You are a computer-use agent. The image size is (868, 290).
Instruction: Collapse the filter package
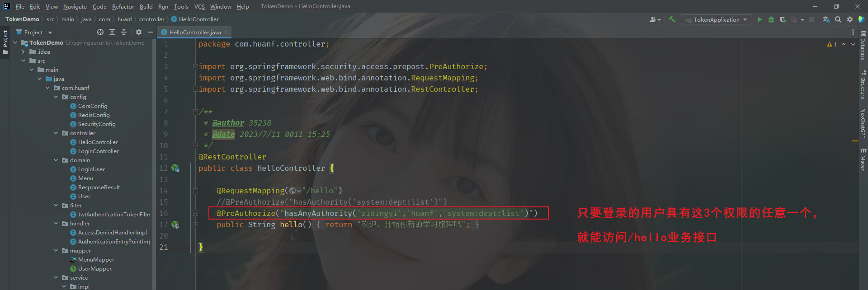click(56, 206)
